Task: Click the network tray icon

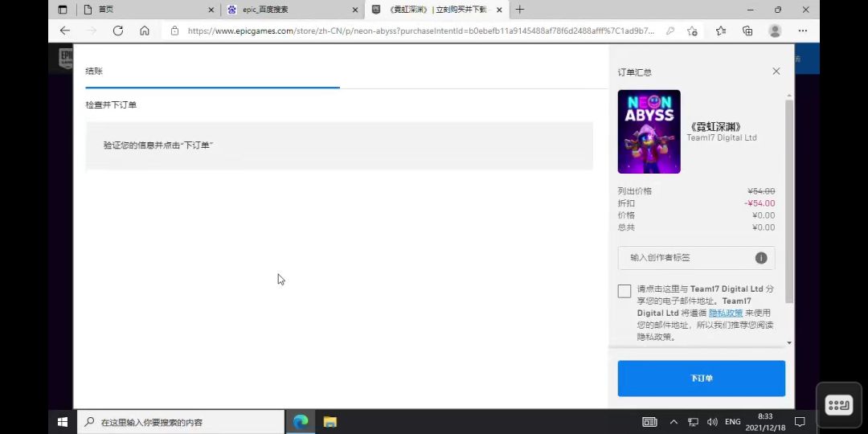Action: (x=693, y=422)
